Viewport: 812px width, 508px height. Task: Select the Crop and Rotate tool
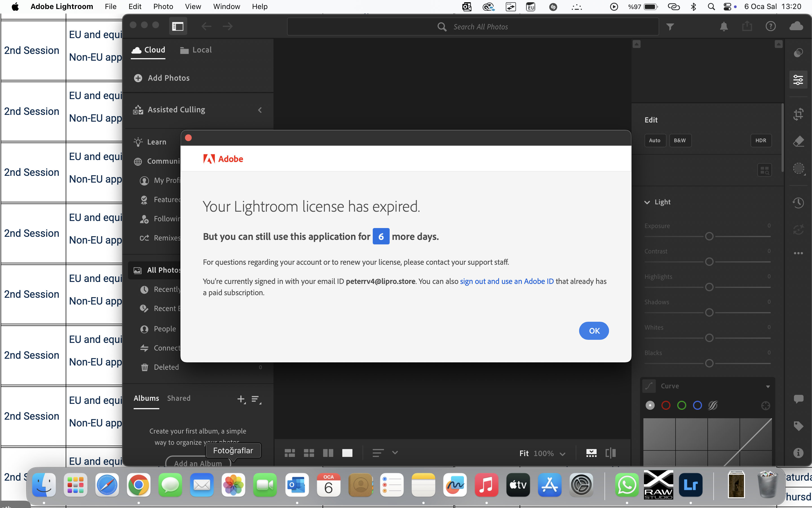798,114
